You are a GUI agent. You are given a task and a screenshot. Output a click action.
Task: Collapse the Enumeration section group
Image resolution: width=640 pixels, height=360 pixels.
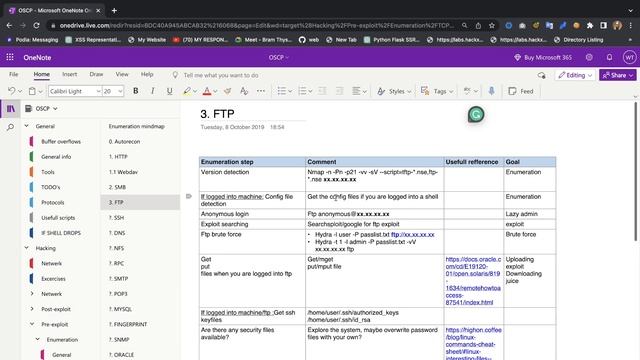[x=37, y=339]
